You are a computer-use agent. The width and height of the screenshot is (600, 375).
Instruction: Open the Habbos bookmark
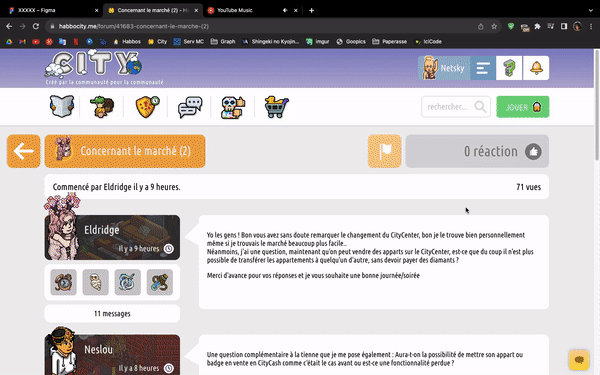tap(127, 42)
